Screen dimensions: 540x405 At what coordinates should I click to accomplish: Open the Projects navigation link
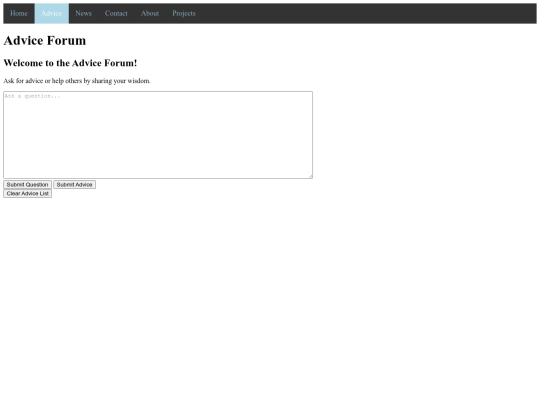pyautogui.click(x=184, y=13)
